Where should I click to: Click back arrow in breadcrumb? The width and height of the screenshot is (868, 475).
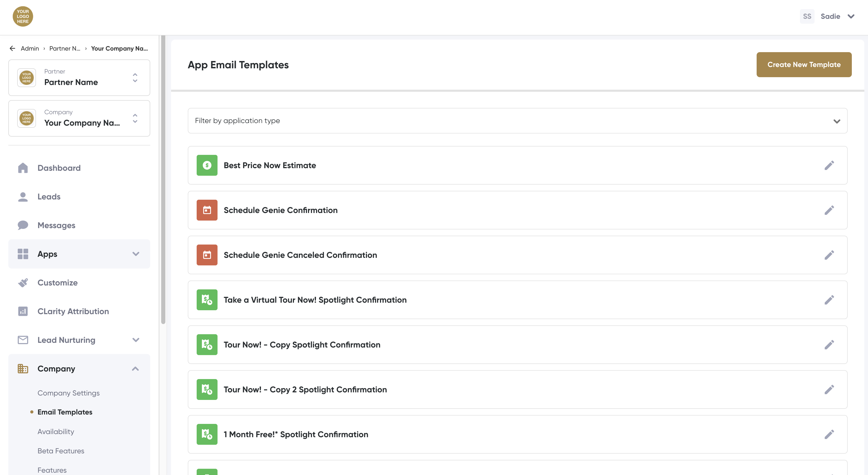13,48
